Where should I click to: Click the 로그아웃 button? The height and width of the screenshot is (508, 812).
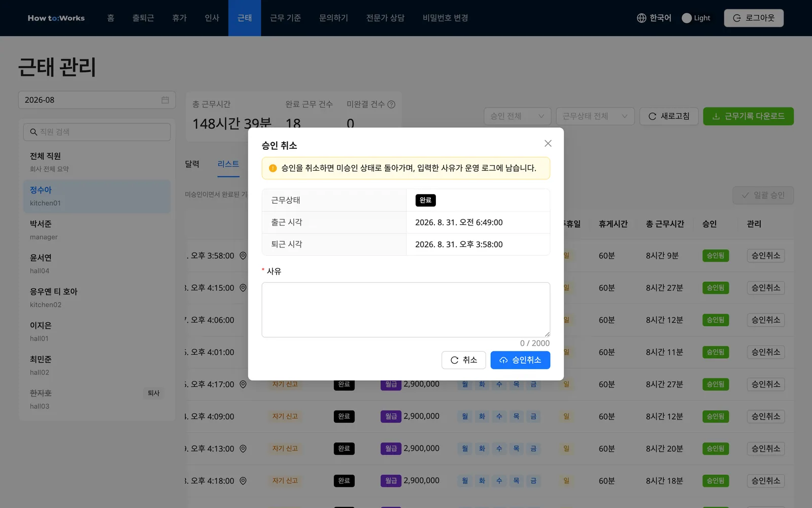754,18
